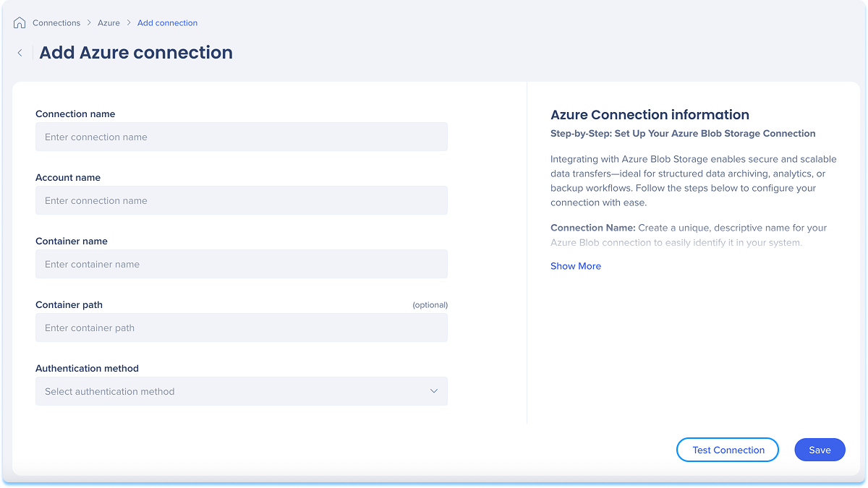The image size is (868, 488).
Task: Click the Step-by-Step setup subtitle text
Action: 683,134
